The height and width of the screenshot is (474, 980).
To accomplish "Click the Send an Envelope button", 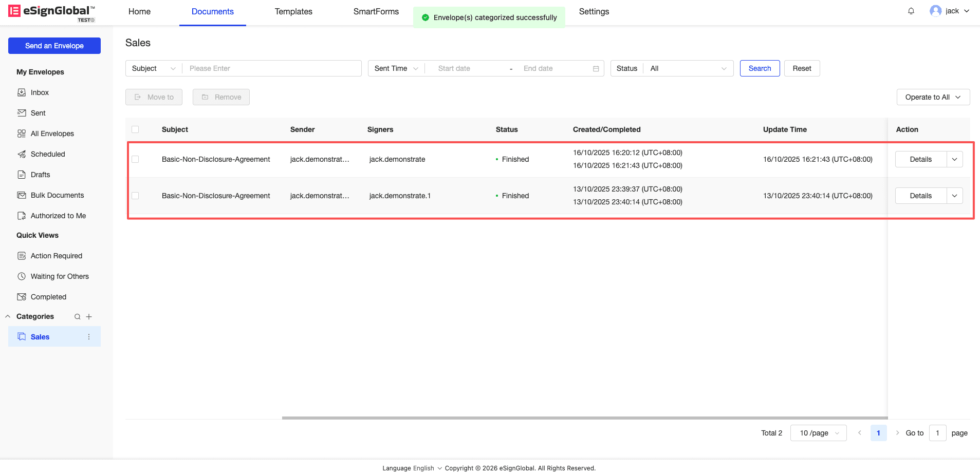I will [x=54, y=46].
